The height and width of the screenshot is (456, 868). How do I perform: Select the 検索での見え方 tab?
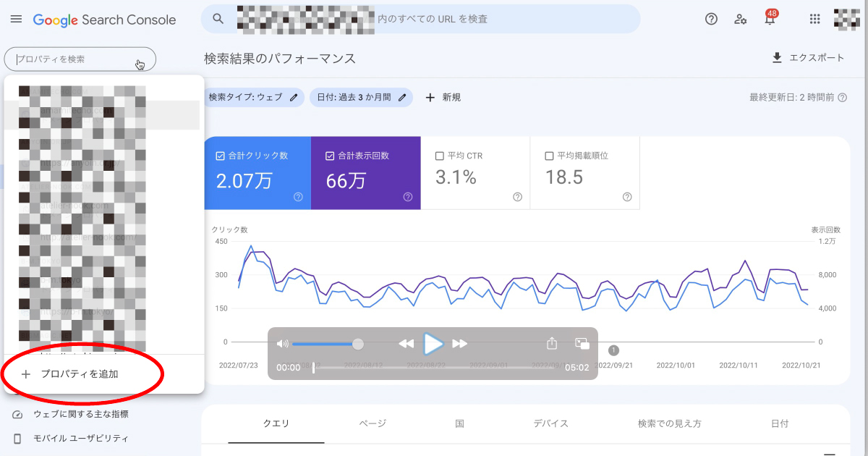[x=669, y=423]
